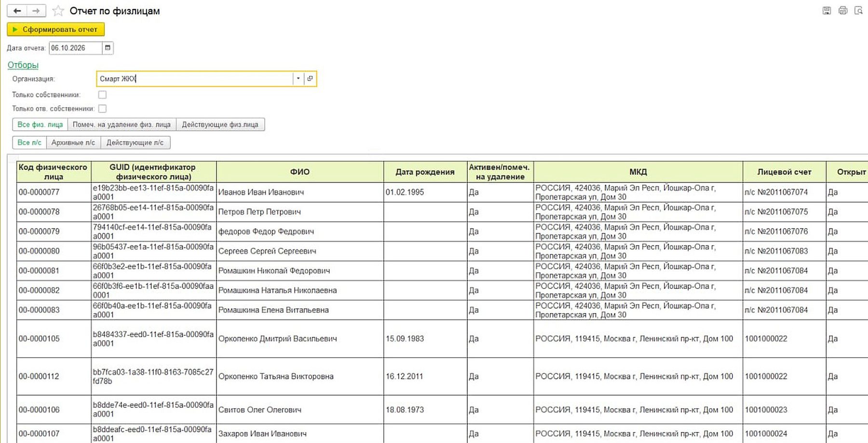Open print preview icon at top right

(858, 11)
